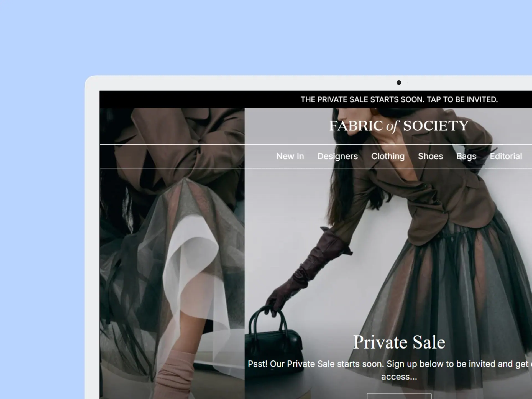
Task: Select the Bags navigation item
Action: point(466,156)
